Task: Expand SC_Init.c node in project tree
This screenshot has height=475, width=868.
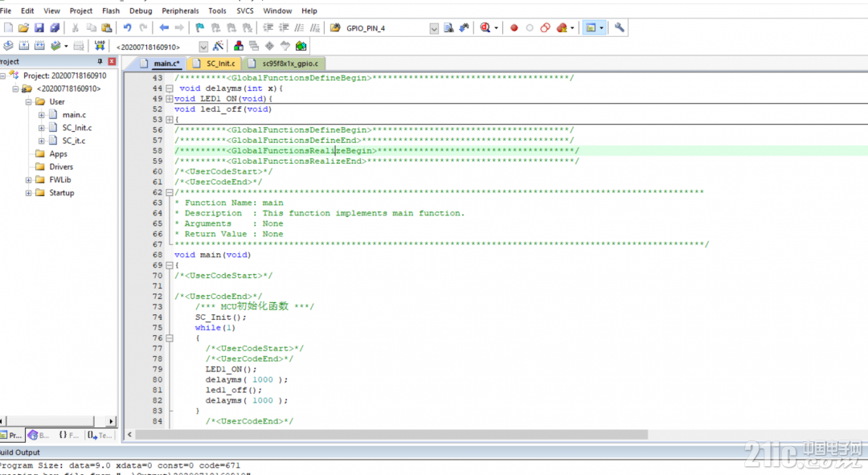Action: pos(42,128)
